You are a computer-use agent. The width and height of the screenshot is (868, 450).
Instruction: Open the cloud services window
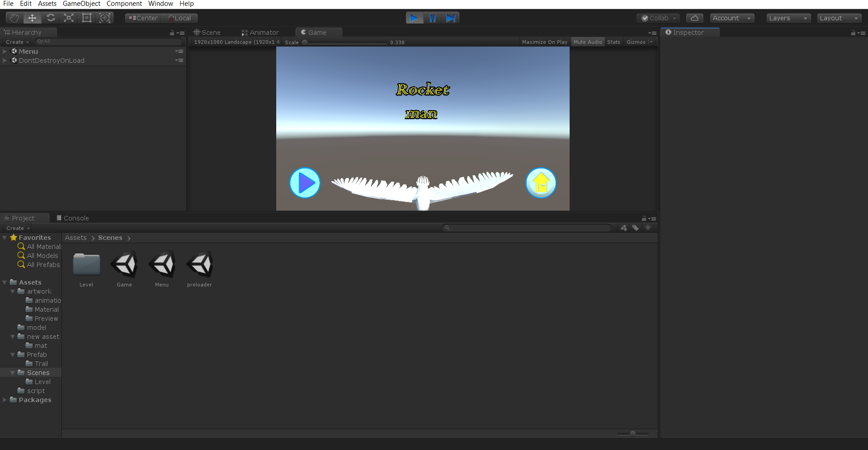tap(694, 18)
